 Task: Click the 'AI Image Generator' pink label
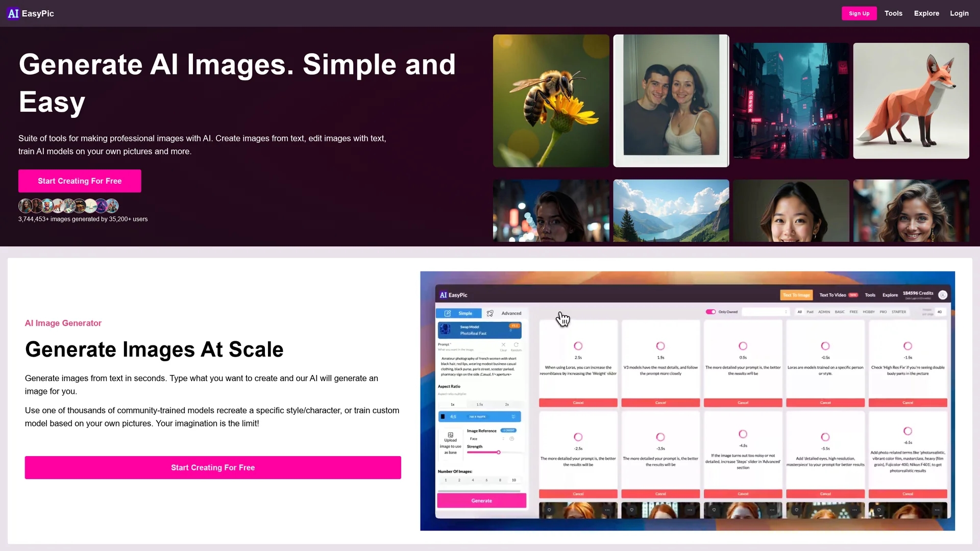point(63,323)
